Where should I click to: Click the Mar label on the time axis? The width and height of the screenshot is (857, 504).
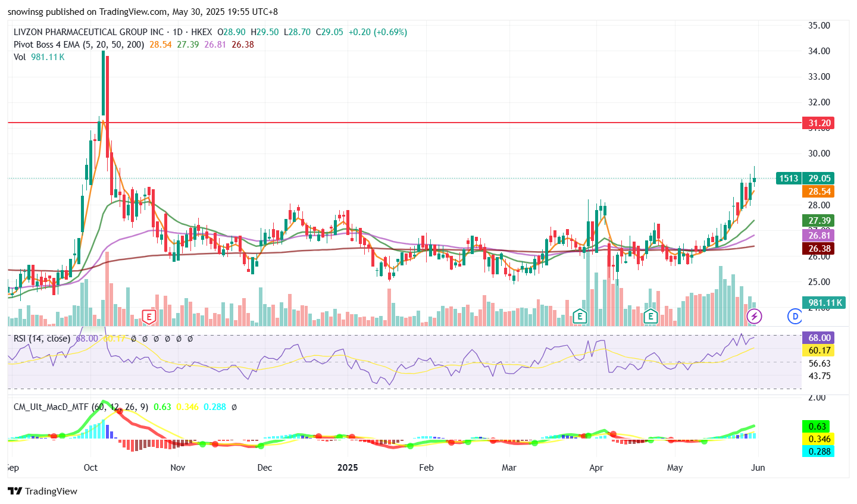509,468
